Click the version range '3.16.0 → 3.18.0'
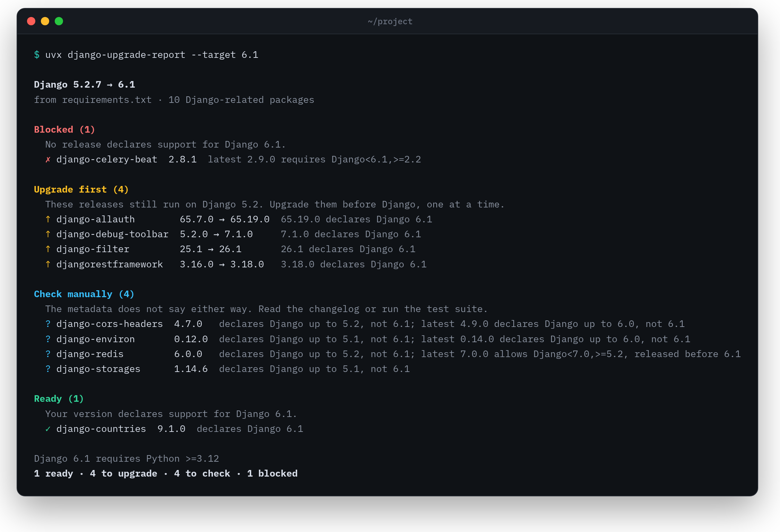780x532 pixels. pyautogui.click(x=222, y=264)
